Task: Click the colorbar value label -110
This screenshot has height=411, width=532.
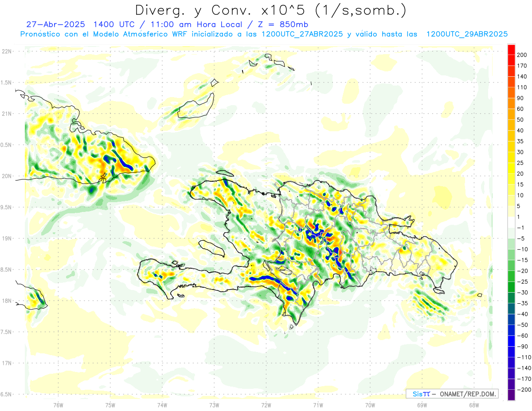Action: point(524,357)
